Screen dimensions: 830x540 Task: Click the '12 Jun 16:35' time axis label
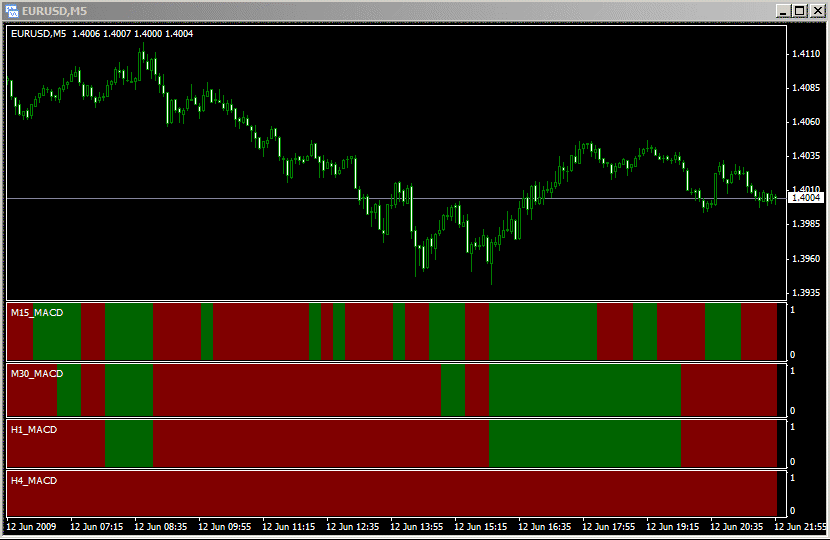(x=545, y=527)
